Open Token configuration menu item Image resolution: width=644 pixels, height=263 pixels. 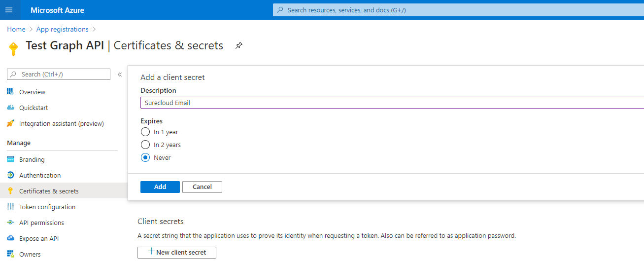(x=47, y=207)
